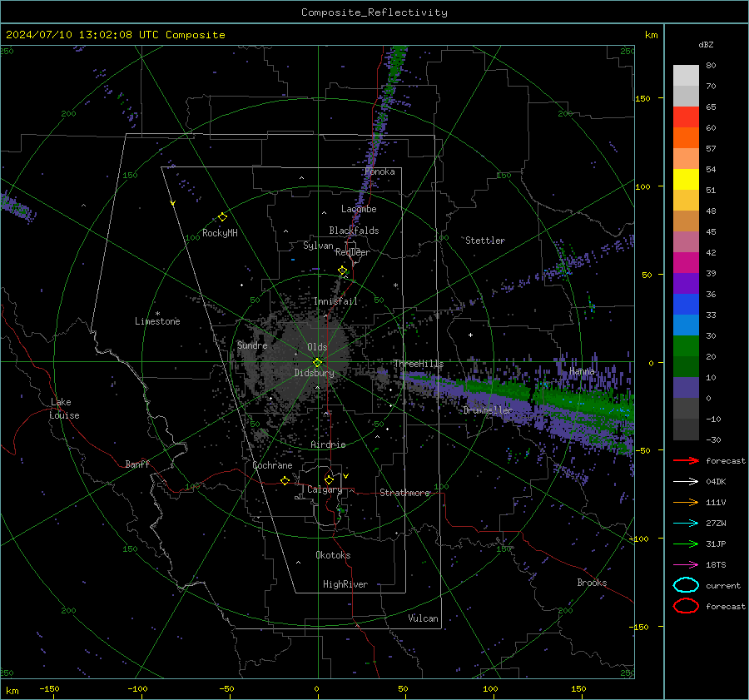749x700 pixels.
Task: Pick the bright green swatch between 30 and 20 dBZ
Action: click(686, 346)
